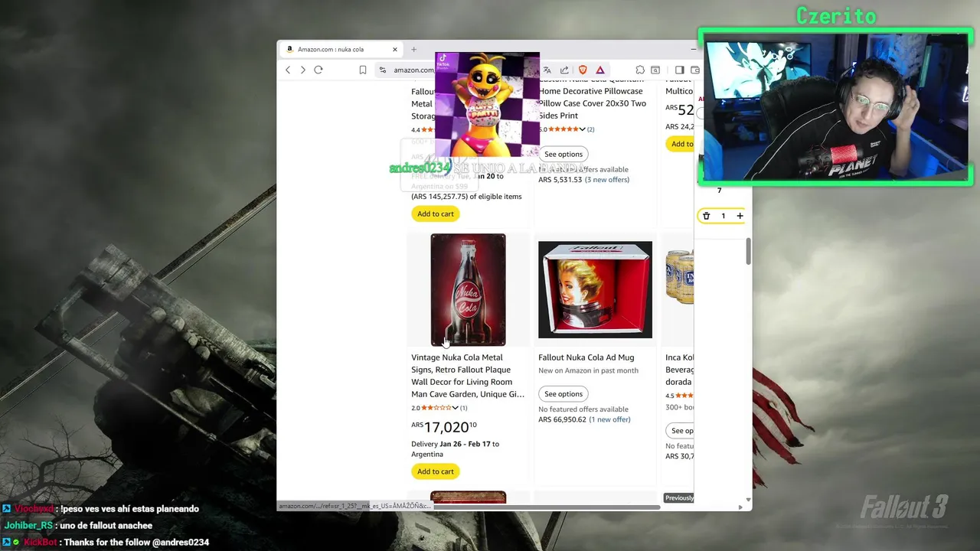Open a new browser tab
The width and height of the screenshot is (980, 551).
coord(414,49)
